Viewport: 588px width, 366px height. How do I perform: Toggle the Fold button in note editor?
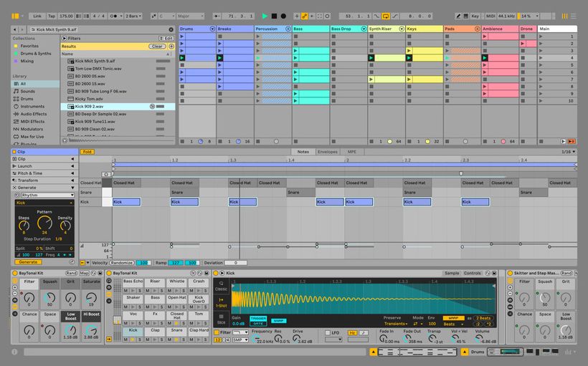(x=87, y=152)
